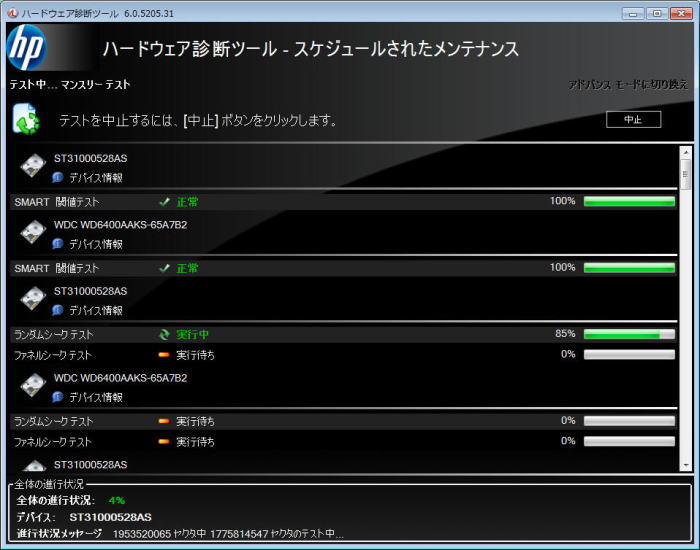Click the 85% value on the random seek row

pos(565,333)
